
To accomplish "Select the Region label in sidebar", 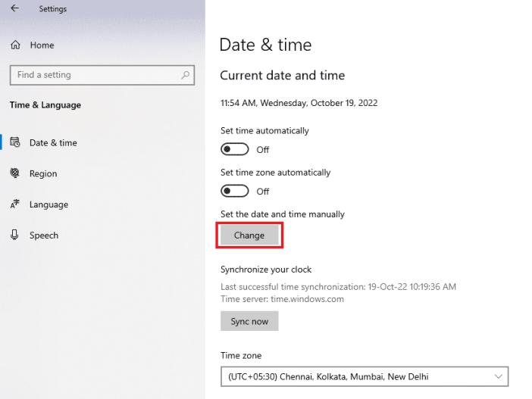I will (x=43, y=173).
